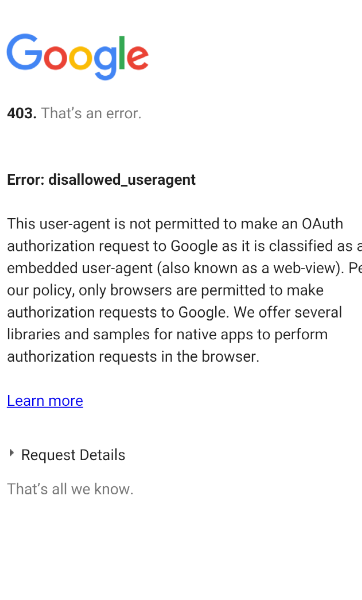Click the Request Details label
Screen dimensions: 362x600
[x=73, y=455]
